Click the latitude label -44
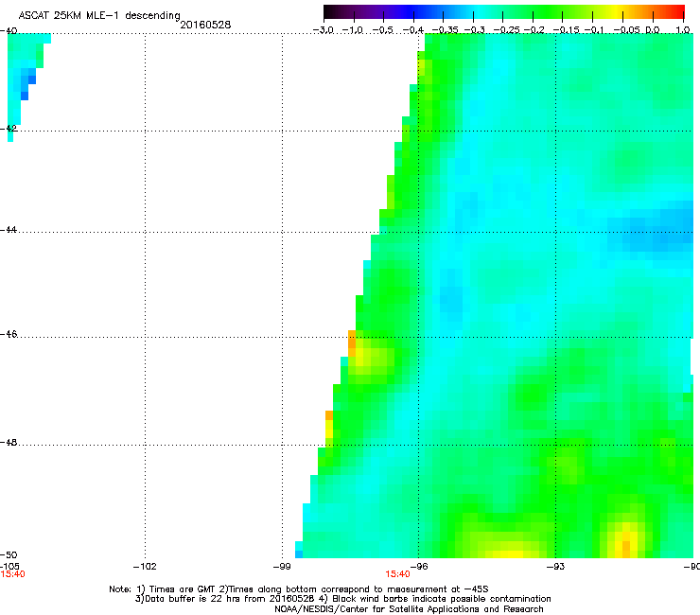Viewport: 700px width, 615px height. click(9, 230)
